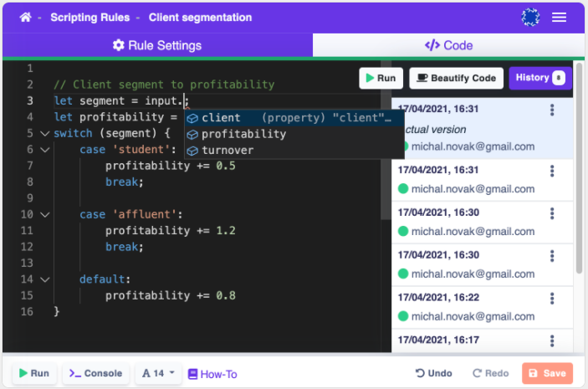This screenshot has height=389, width=588.
Task: Click Beautify Code button
Action: pos(456,78)
